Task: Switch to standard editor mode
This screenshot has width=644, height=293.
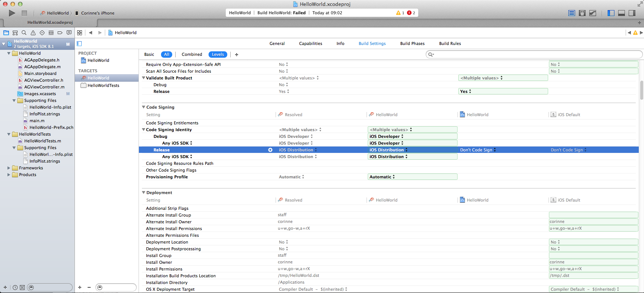Action: pos(572,13)
